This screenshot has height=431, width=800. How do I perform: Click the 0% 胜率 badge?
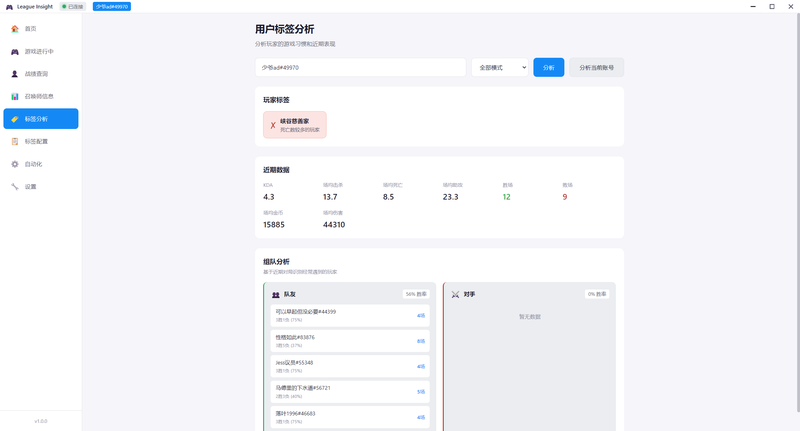coord(597,294)
